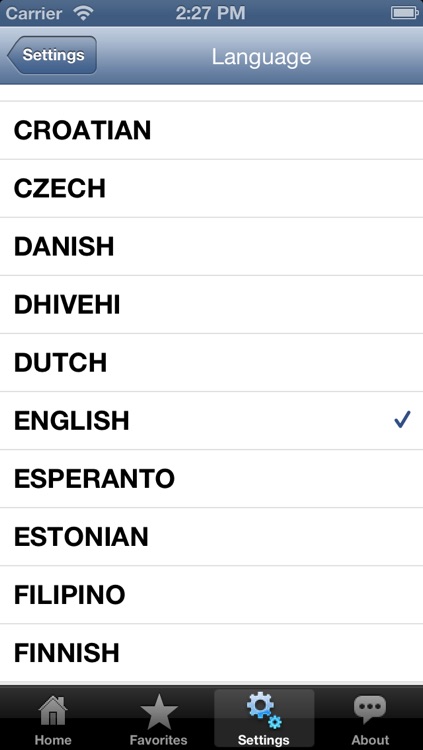Tap the Wi-Fi status icon
423x750 pixels.
click(x=84, y=13)
